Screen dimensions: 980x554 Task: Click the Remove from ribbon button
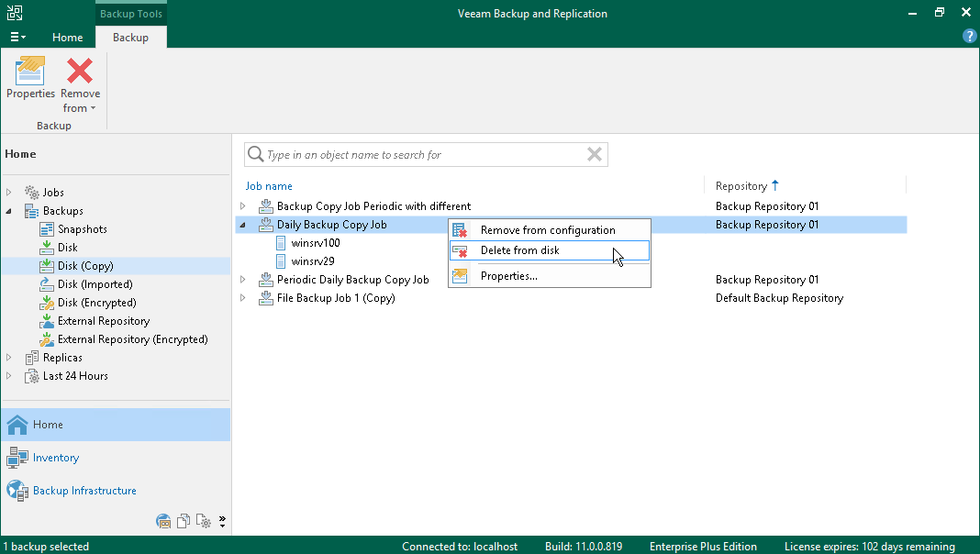pos(80,84)
